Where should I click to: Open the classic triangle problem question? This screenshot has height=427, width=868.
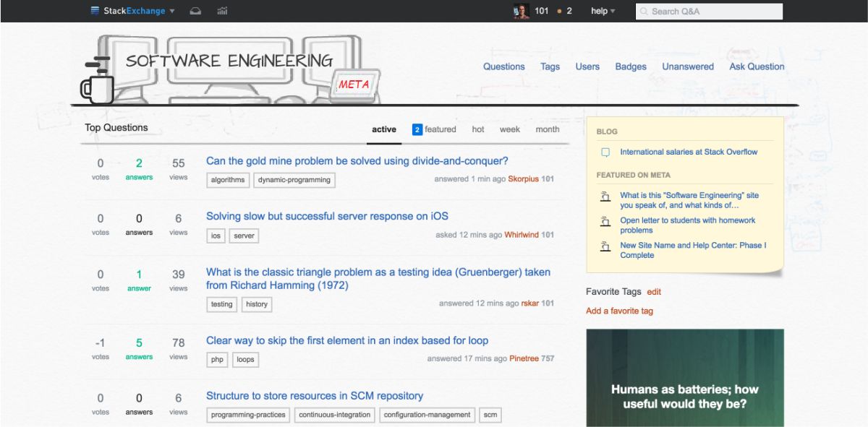point(378,279)
